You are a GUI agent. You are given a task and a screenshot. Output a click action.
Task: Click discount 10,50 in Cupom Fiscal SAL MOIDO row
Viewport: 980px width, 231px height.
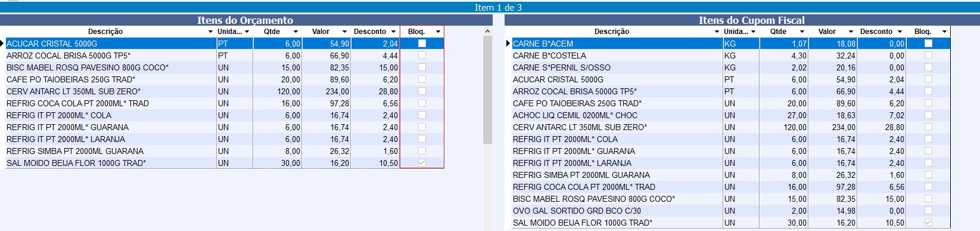pyautogui.click(x=895, y=223)
